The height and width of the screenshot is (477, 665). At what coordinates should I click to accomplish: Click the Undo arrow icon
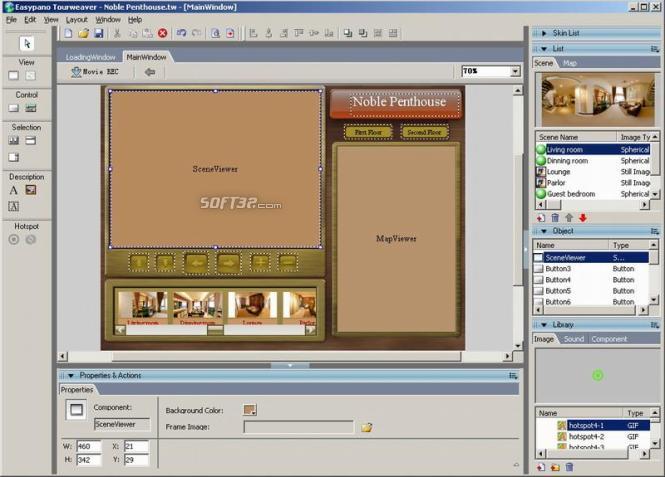tap(182, 33)
